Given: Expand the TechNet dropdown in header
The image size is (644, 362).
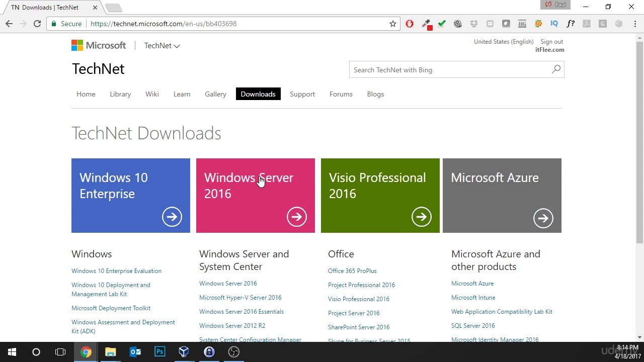Looking at the screenshot, I should [x=162, y=46].
